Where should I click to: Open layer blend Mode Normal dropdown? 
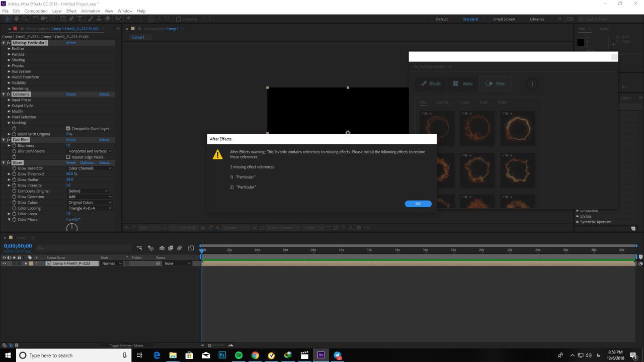[112, 263]
